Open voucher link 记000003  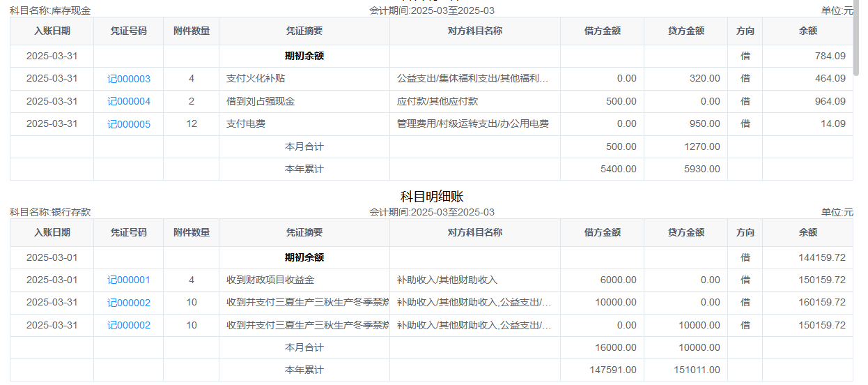[128, 79]
